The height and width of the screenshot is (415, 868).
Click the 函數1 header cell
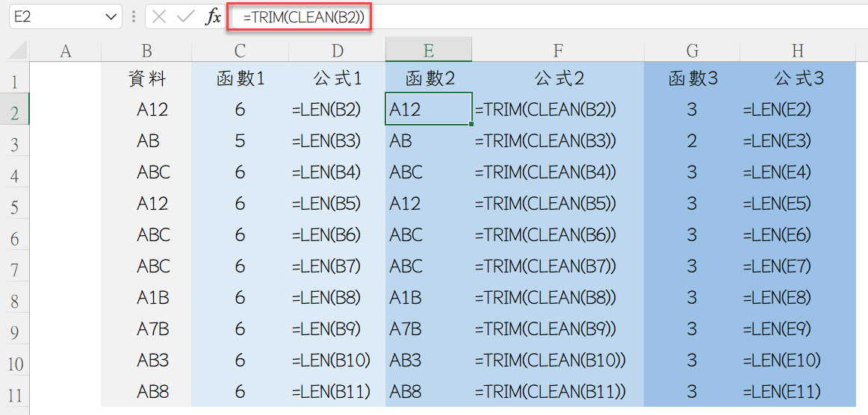pos(240,78)
